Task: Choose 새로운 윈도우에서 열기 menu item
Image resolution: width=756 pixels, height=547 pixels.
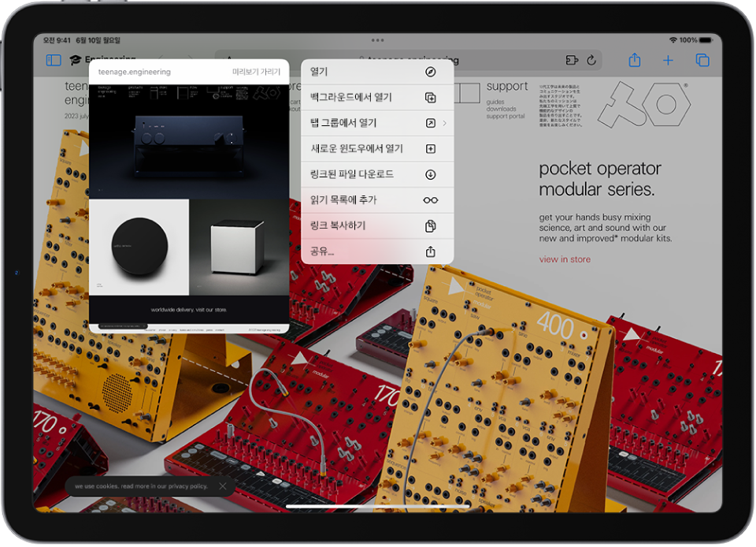Action: click(377, 148)
